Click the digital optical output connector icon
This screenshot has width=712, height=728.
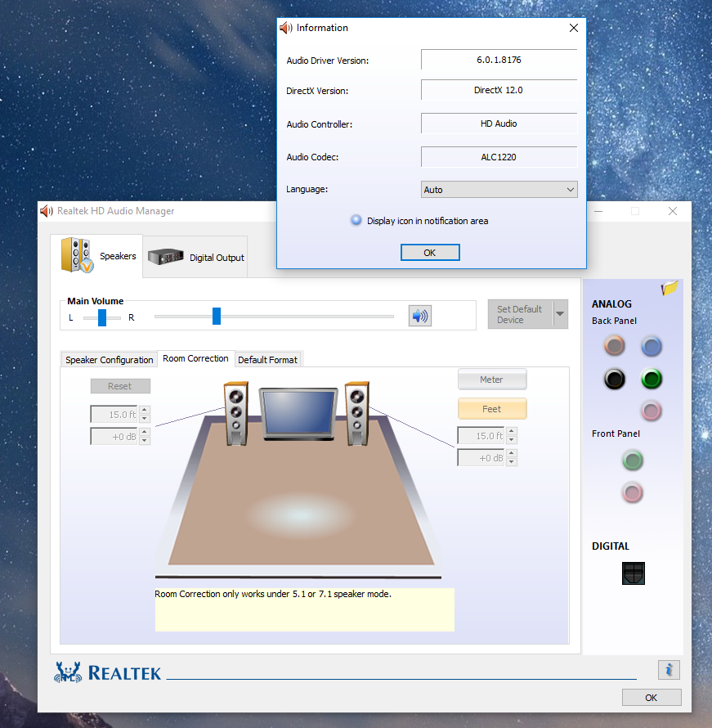[x=633, y=573]
